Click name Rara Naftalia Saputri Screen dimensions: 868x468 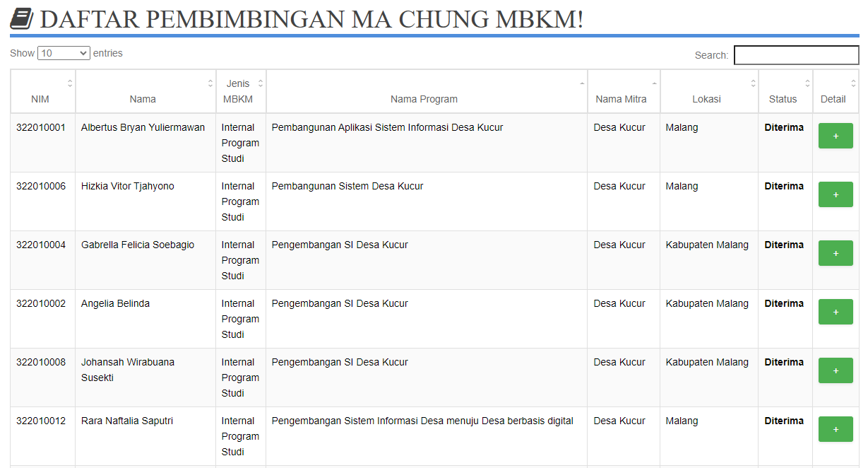pyautogui.click(x=127, y=421)
